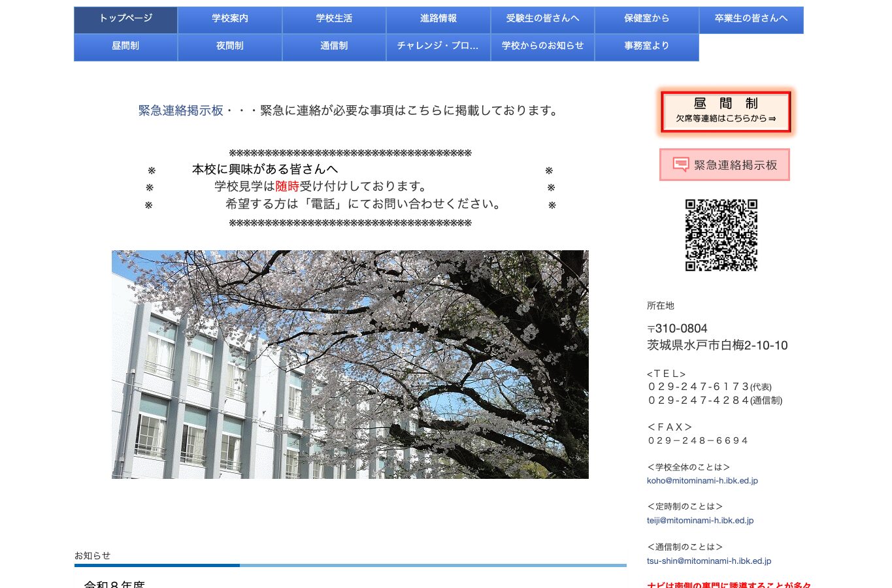This screenshot has height=588, width=892.
Task: Open the 保健室から menu item
Action: coord(647,20)
